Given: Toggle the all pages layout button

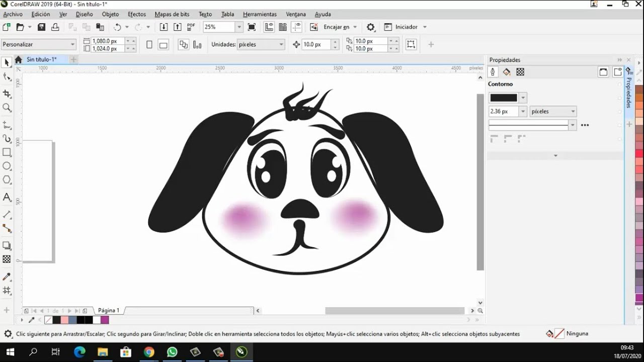Looking at the screenshot, I should point(183,45).
